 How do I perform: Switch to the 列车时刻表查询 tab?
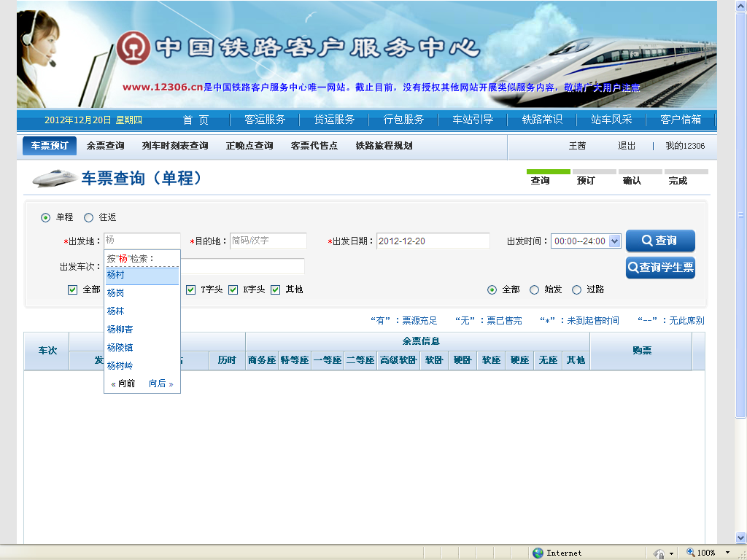[x=175, y=146]
